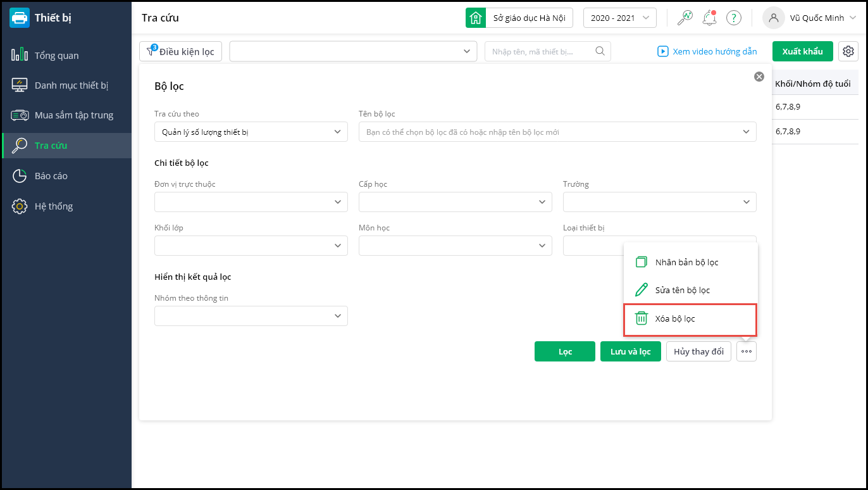Click the Lưu và lọc button
868x490 pixels.
click(630, 351)
